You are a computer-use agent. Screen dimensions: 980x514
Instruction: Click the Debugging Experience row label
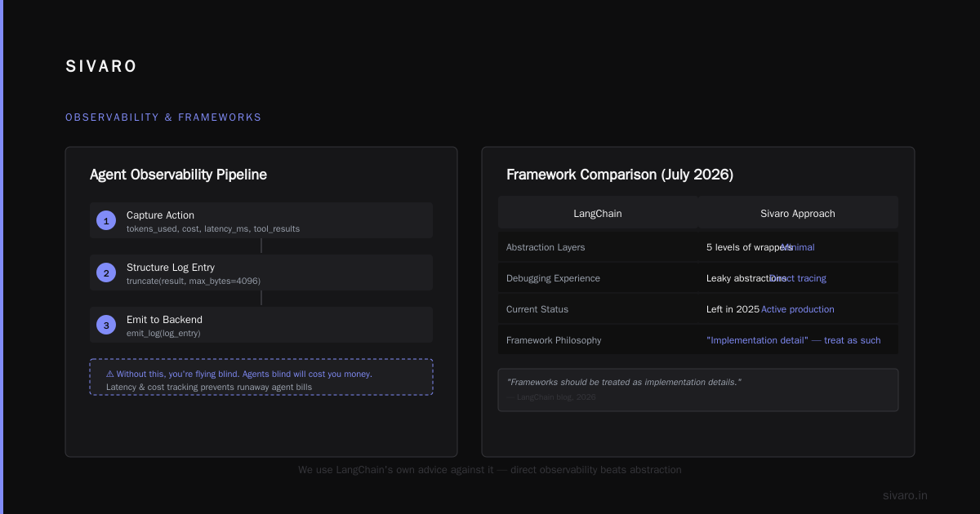(x=553, y=278)
